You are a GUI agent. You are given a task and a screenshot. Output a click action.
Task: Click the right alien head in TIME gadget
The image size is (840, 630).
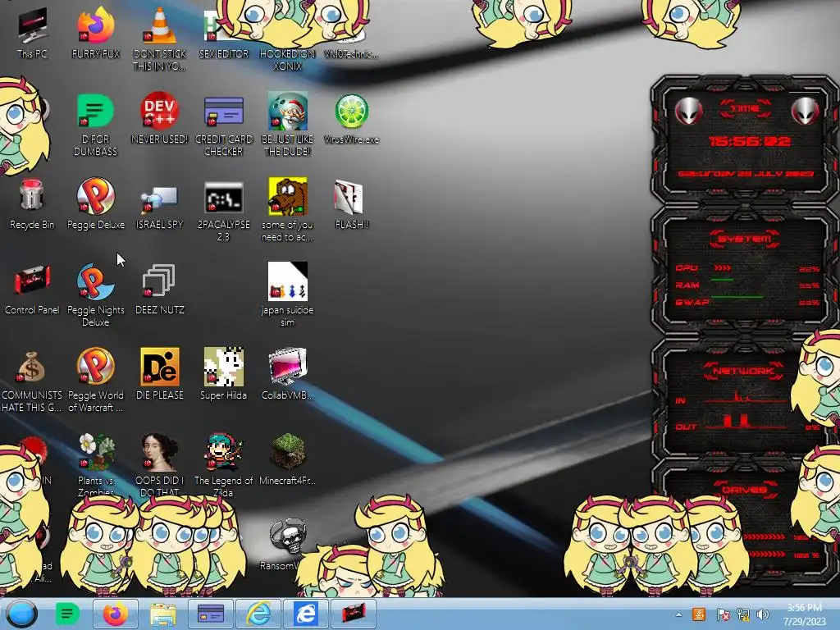point(806,112)
